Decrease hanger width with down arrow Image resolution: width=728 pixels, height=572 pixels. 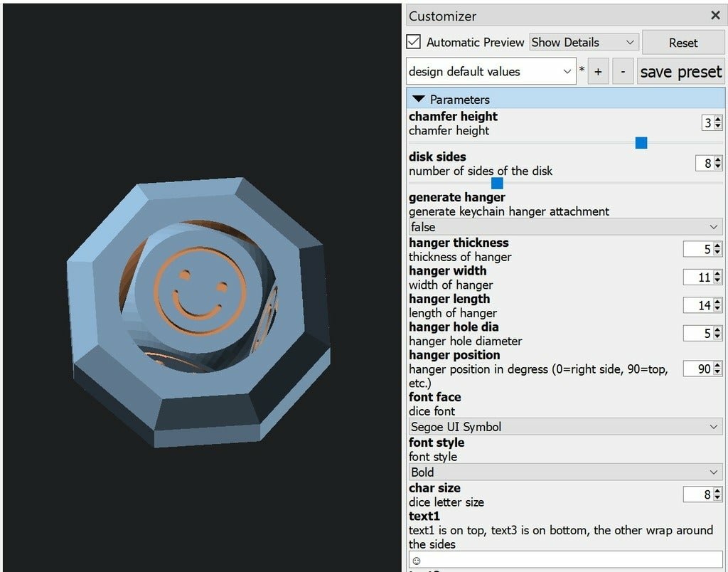[x=717, y=281]
